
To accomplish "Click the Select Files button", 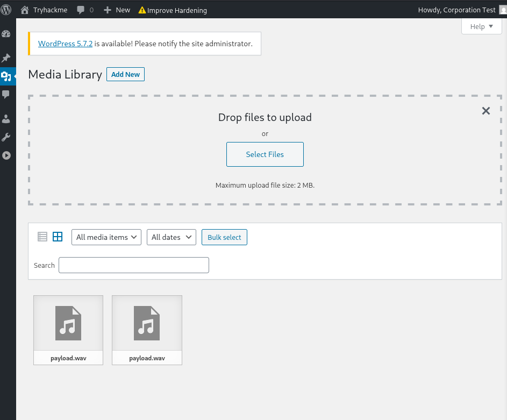I will [265, 154].
